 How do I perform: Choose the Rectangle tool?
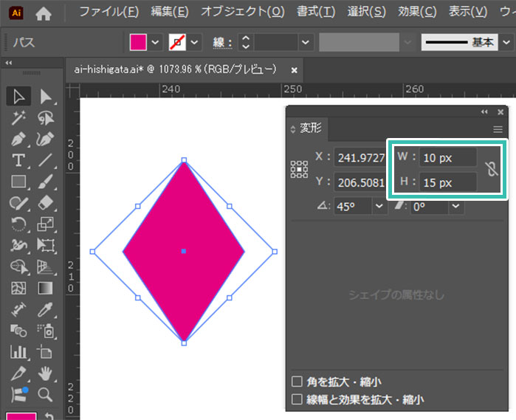click(x=18, y=182)
